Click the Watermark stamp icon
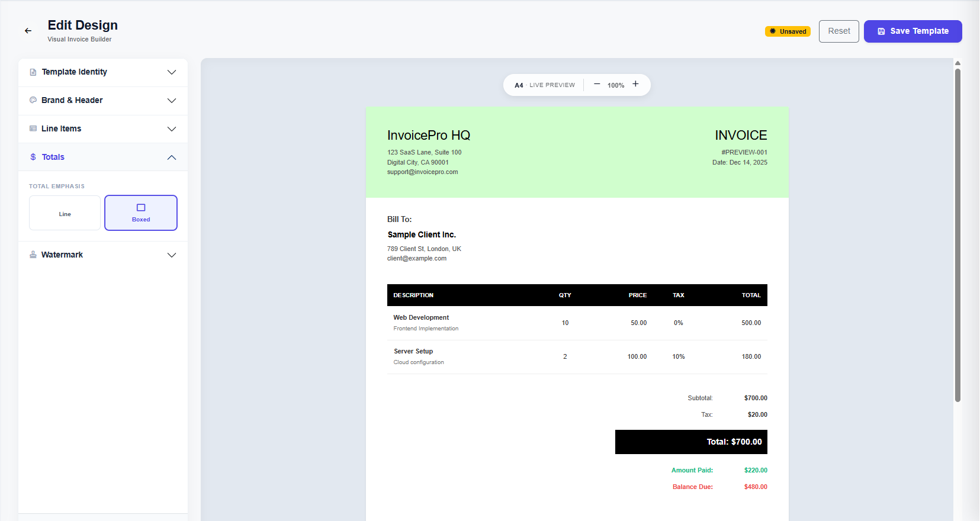The image size is (980, 521). (x=33, y=255)
